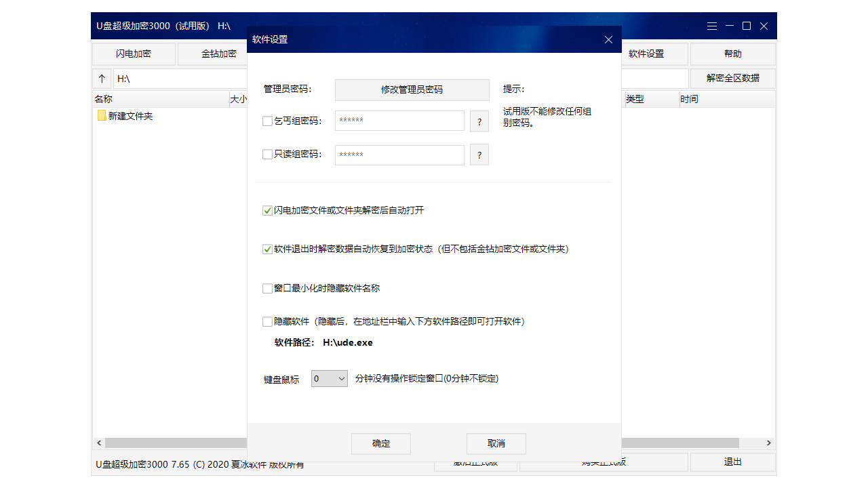Uncheck 闪电加密文件解密后自动打开
Image resolution: width=868 pixels, height=488 pixels.
pyautogui.click(x=267, y=210)
